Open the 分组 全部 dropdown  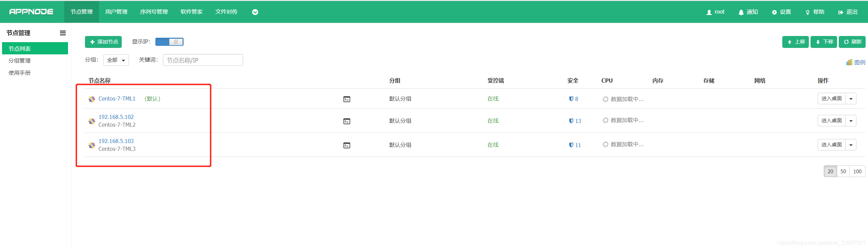[116, 60]
